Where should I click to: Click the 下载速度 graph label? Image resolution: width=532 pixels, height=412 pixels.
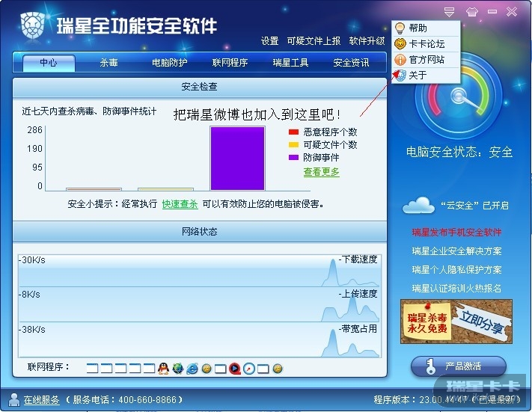click(x=358, y=259)
